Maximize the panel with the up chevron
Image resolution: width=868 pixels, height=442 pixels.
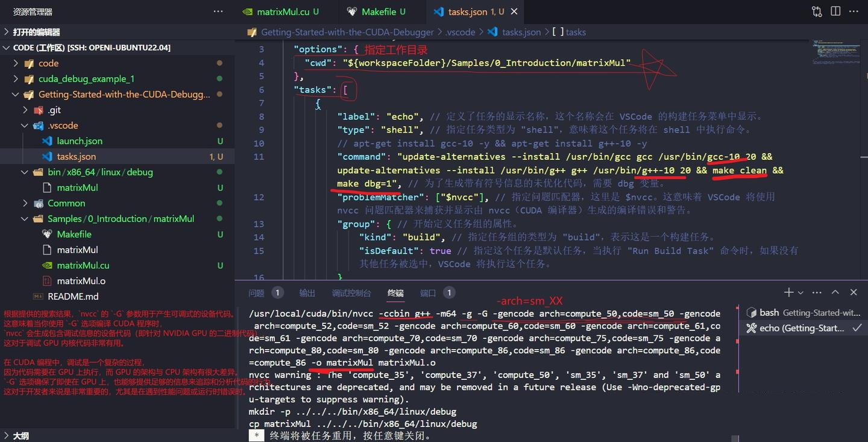coord(835,292)
